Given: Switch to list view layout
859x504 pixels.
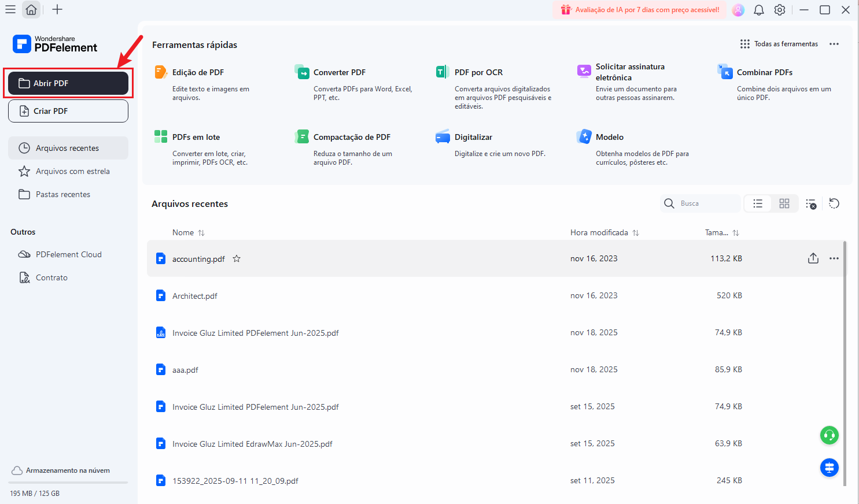Looking at the screenshot, I should tap(758, 203).
